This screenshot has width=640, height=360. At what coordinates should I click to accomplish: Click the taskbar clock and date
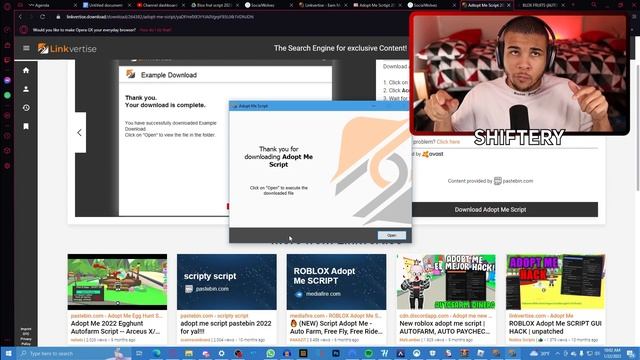coord(612,353)
